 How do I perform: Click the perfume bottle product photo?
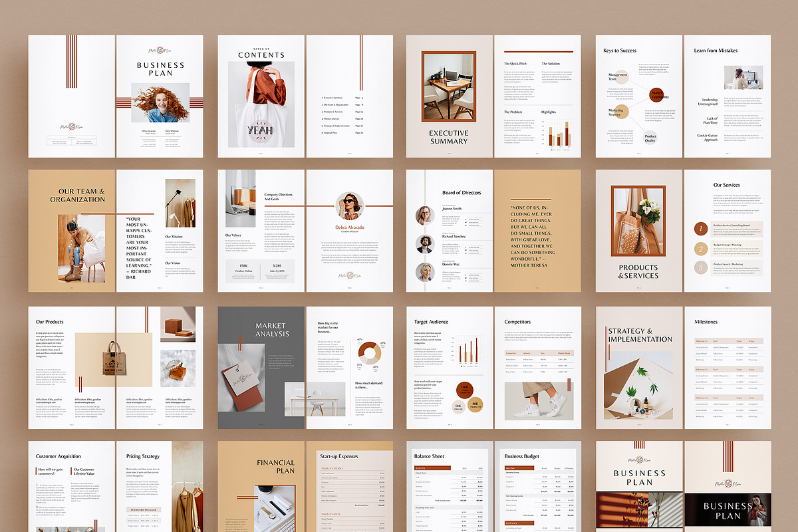[178, 369]
